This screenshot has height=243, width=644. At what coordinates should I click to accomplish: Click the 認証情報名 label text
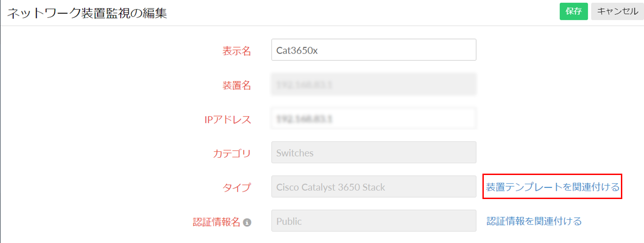tap(216, 222)
